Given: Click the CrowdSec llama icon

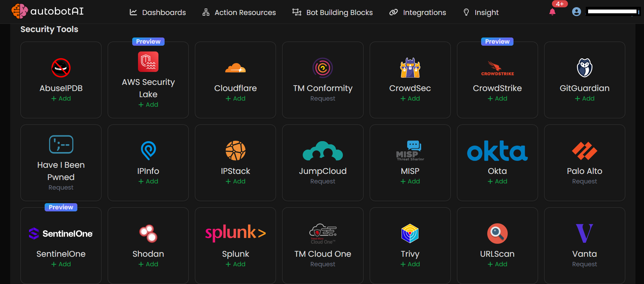Looking at the screenshot, I should (x=410, y=68).
